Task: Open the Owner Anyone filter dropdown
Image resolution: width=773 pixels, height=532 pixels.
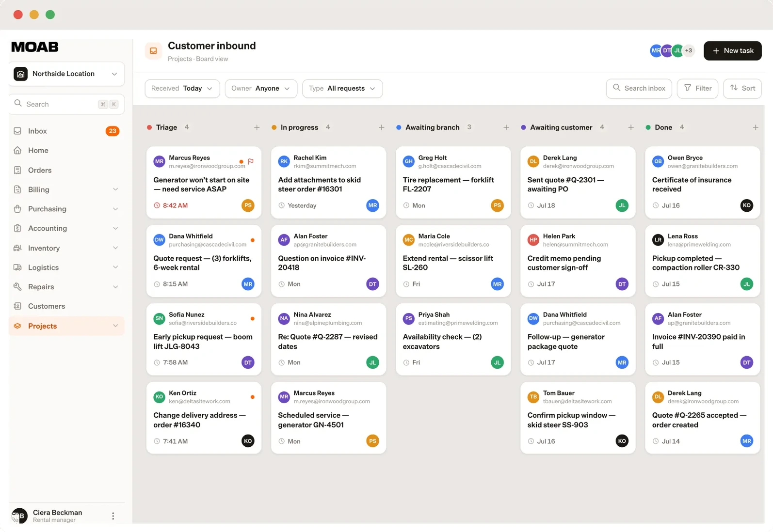Action: point(261,89)
